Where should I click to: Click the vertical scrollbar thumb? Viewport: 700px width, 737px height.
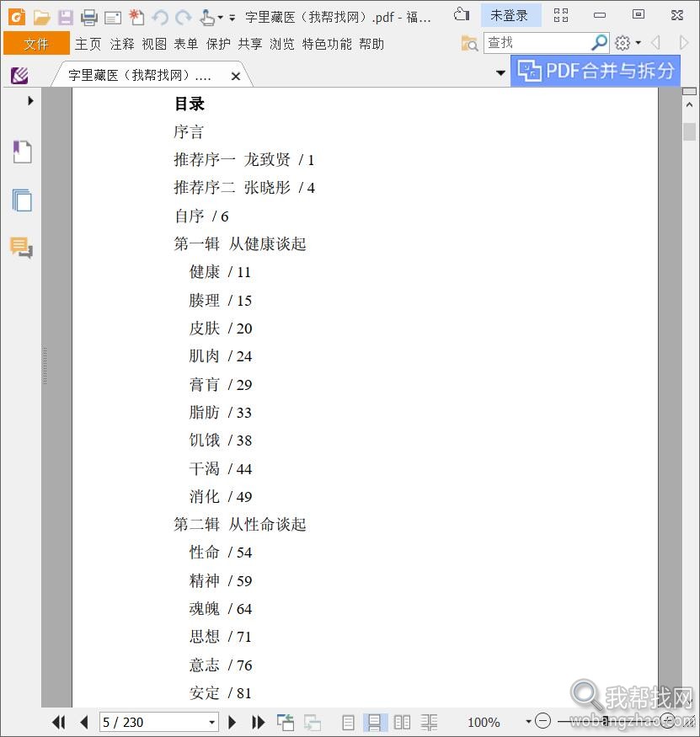pos(689,131)
